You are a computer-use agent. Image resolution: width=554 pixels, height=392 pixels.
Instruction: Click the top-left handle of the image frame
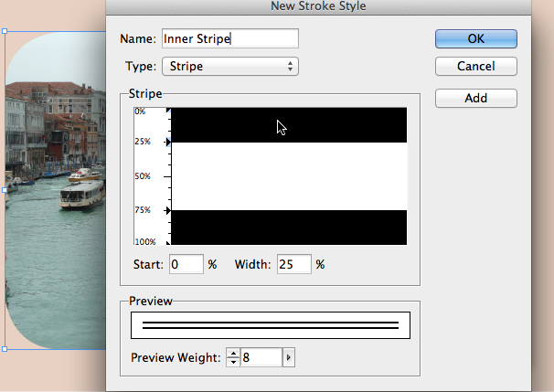pyautogui.click(x=5, y=31)
